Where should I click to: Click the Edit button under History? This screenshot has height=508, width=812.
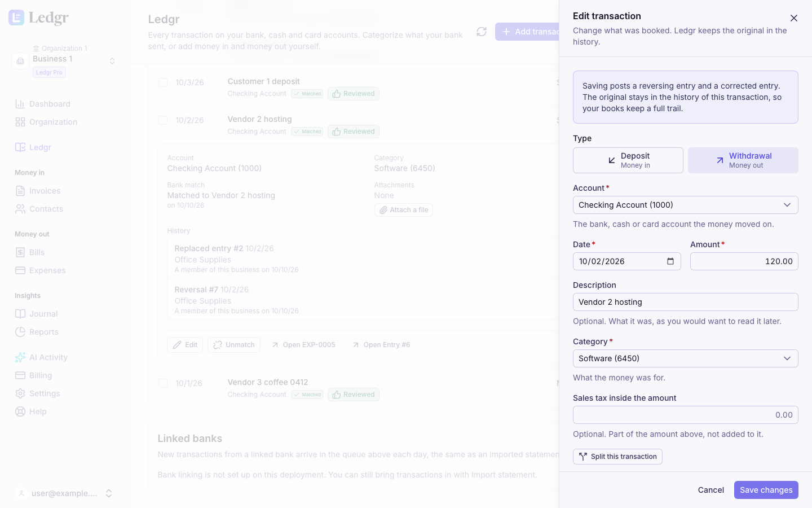pyautogui.click(x=185, y=345)
